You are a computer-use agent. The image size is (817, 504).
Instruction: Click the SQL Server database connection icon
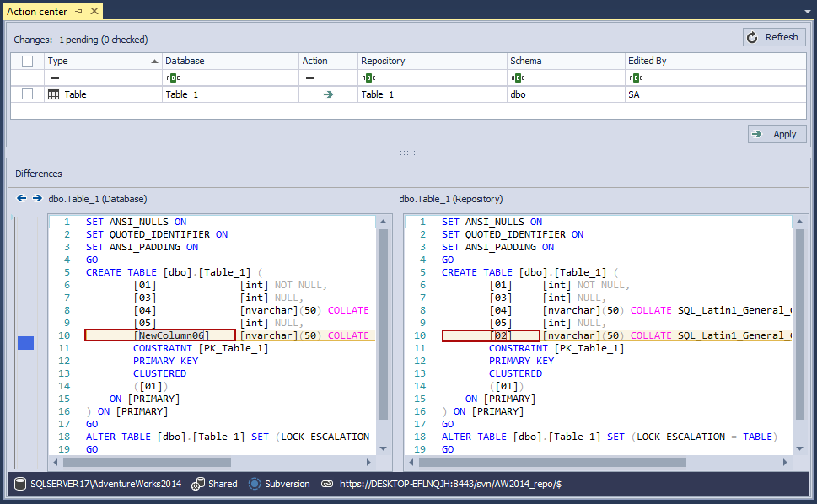[21, 484]
